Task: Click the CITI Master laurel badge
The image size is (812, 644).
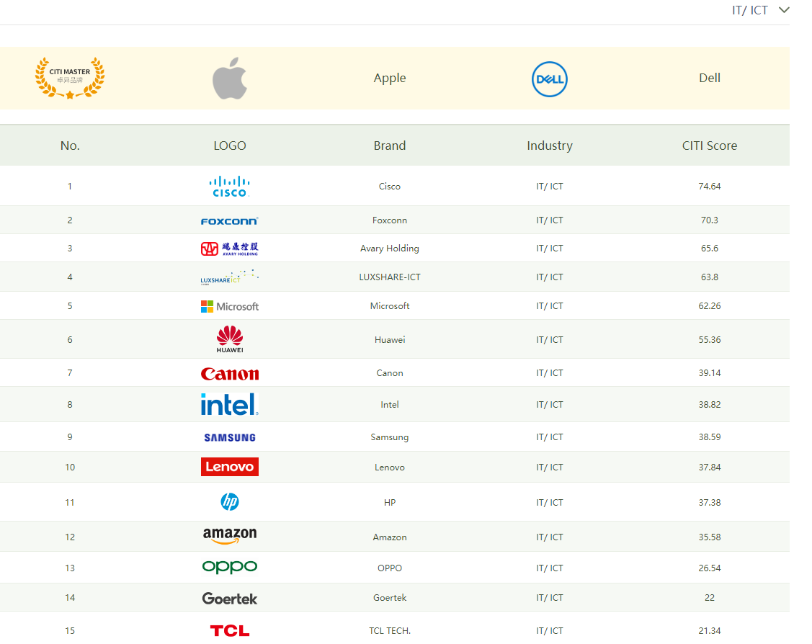Action: click(70, 78)
